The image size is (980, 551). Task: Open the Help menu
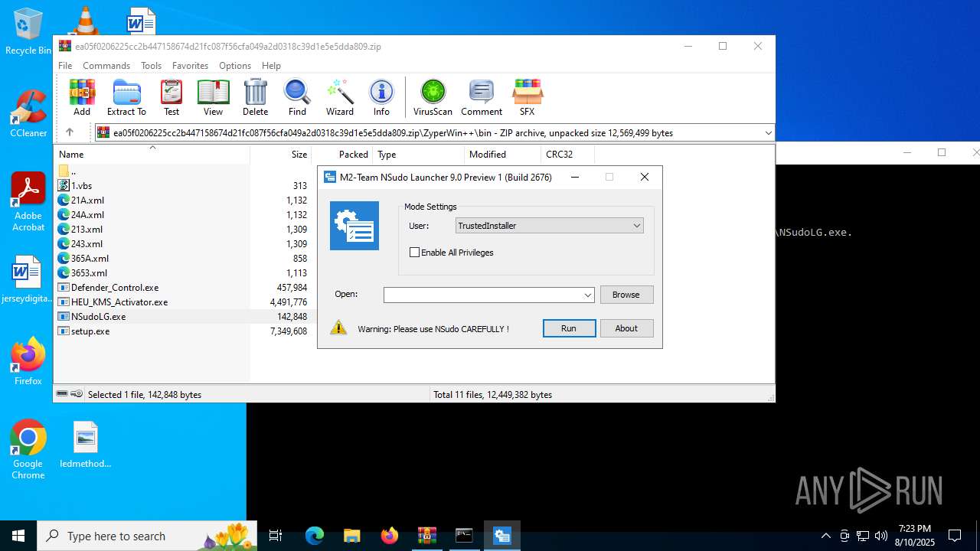pos(271,66)
